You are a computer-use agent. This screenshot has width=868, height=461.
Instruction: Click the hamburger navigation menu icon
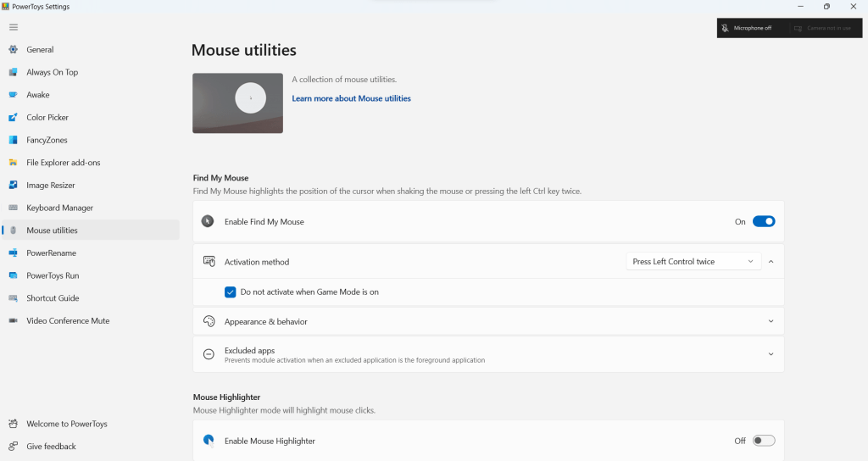pyautogui.click(x=14, y=27)
